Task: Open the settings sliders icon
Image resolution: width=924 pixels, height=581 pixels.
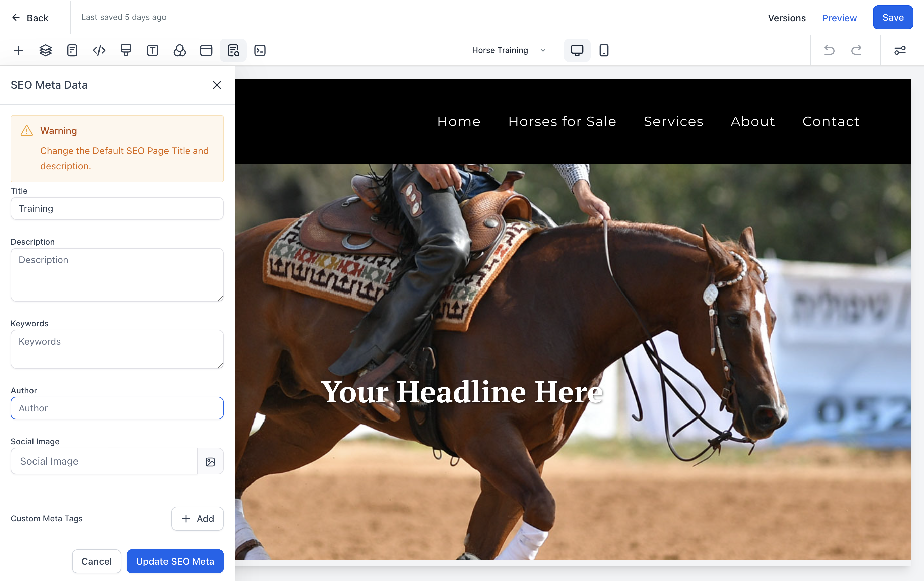Action: pos(900,50)
